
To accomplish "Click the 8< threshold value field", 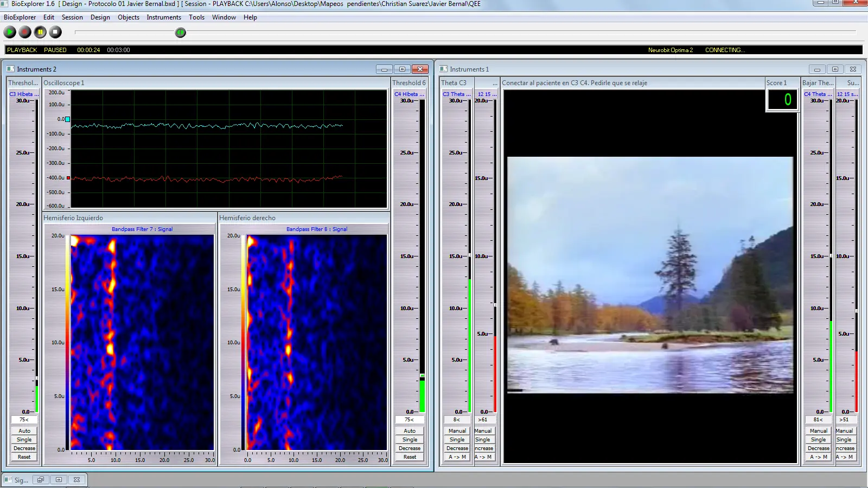I will [457, 420].
